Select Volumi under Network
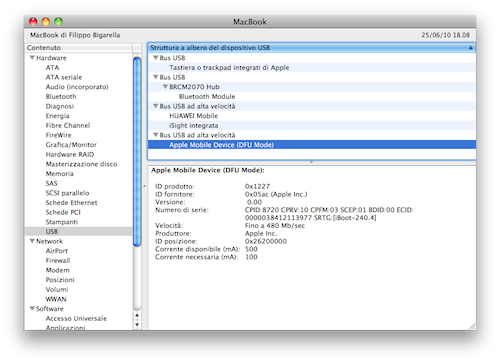Screen dimensions: 500x363 point(57,289)
